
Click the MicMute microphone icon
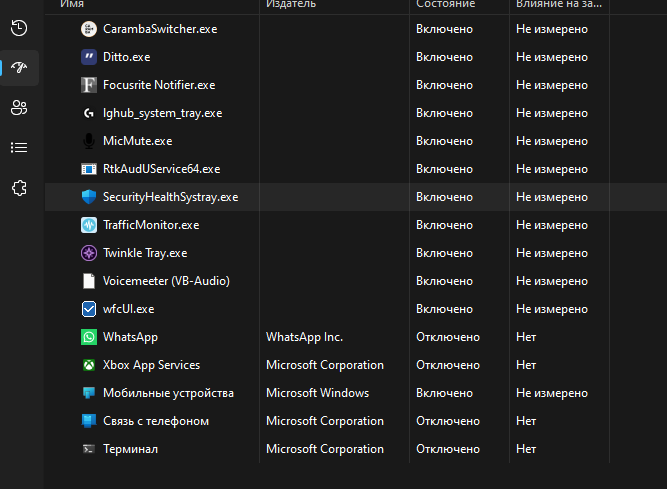[88, 141]
